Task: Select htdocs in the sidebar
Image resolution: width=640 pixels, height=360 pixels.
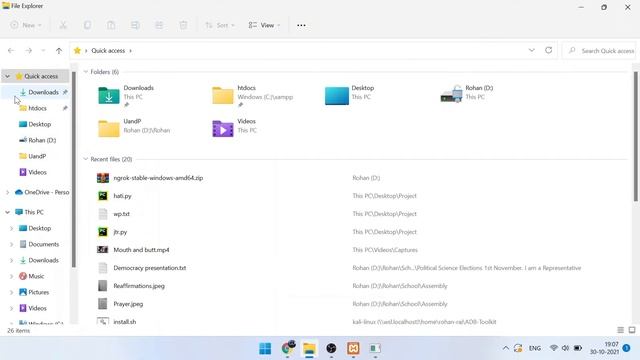Action: tap(37, 108)
